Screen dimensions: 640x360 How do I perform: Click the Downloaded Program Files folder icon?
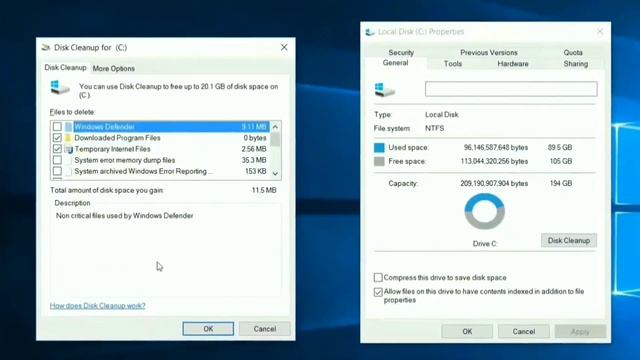tap(69, 138)
